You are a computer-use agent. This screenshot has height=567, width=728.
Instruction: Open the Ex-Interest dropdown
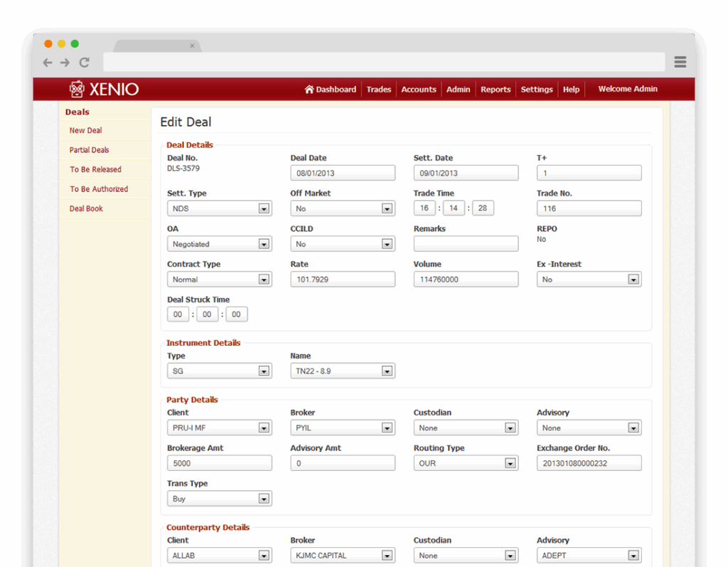point(589,279)
